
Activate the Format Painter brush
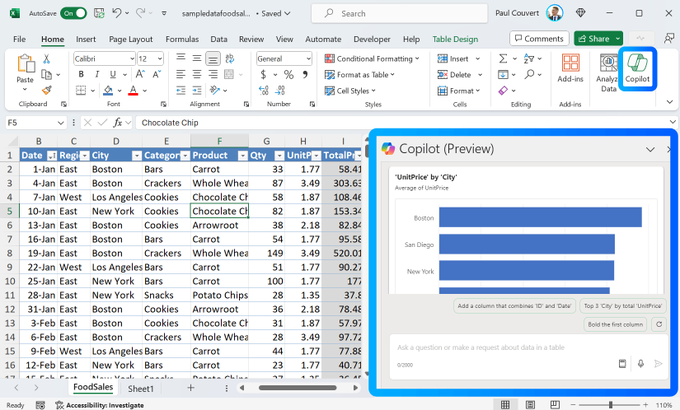click(46, 90)
